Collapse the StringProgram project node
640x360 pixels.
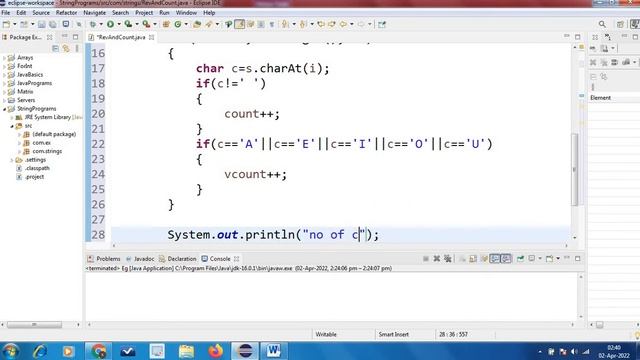(x=4, y=109)
